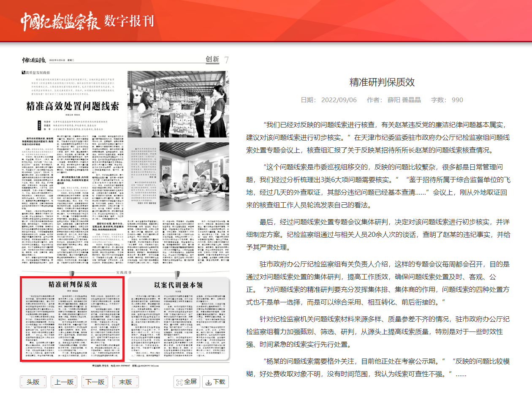This screenshot has width=532, height=402.
Task: Open fullscreen view with 全屏 button
Action: click(186, 382)
